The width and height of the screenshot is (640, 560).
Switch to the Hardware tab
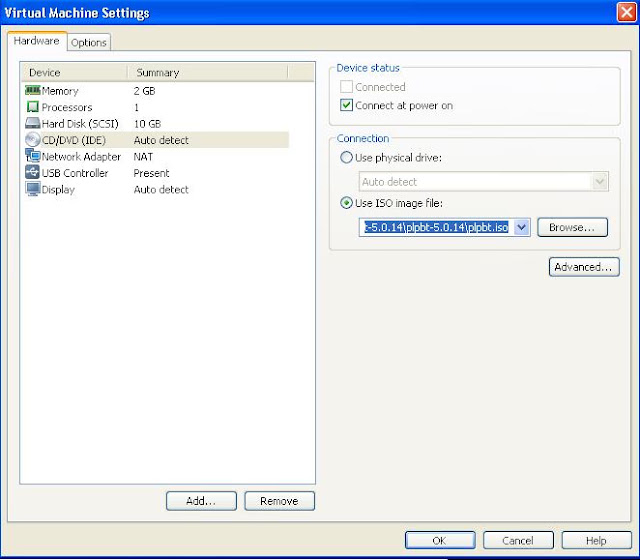(37, 41)
